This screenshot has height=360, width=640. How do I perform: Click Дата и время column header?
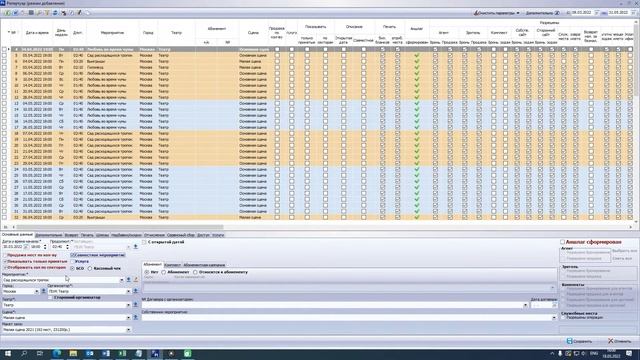[x=37, y=33]
